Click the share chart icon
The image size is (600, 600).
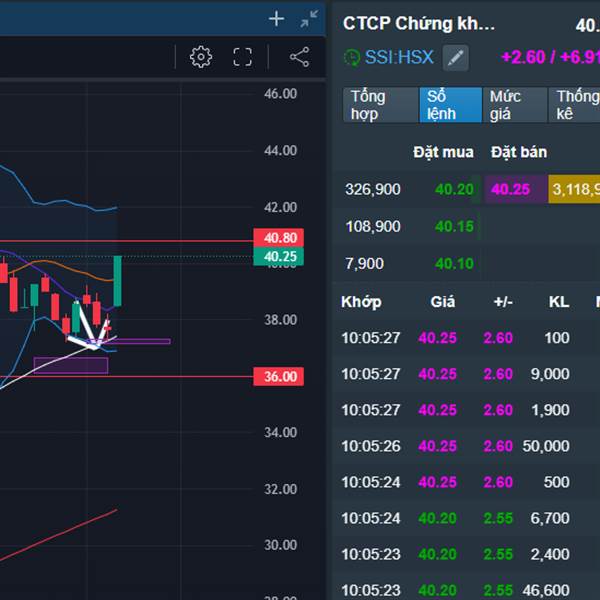click(x=299, y=57)
